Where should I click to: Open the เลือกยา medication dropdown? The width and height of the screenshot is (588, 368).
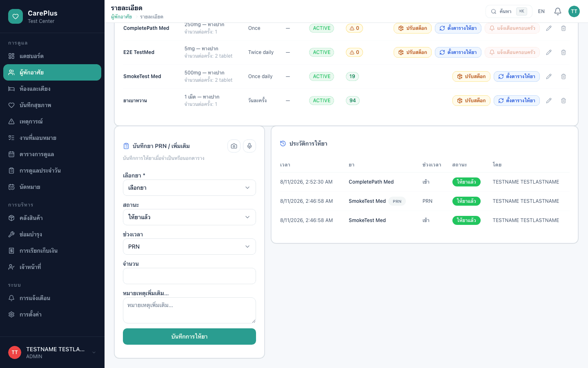(x=189, y=188)
